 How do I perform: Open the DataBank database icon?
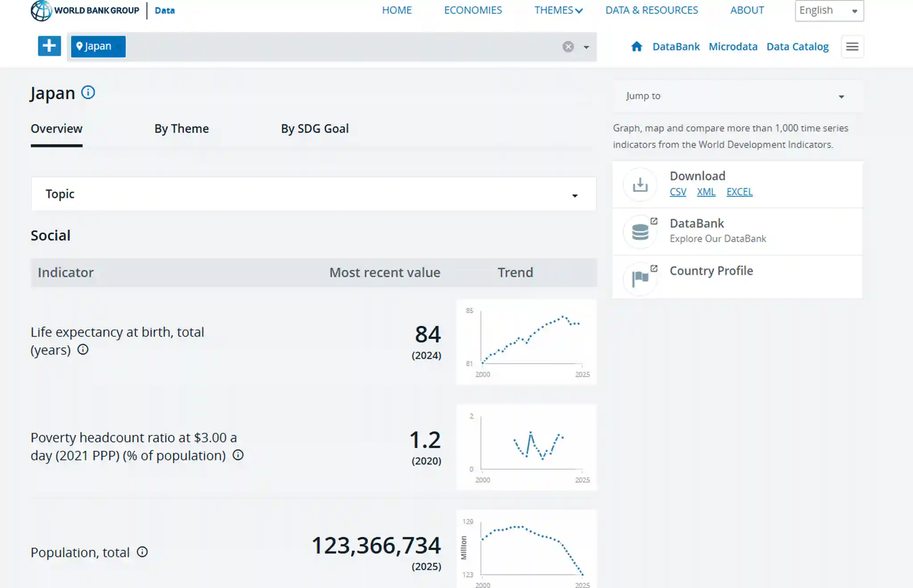pos(640,232)
